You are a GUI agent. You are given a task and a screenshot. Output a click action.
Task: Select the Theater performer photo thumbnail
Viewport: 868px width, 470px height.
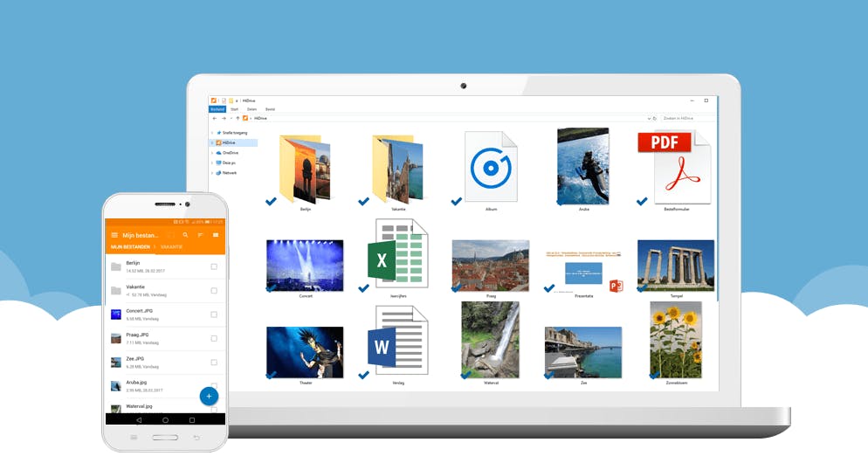[305, 352]
